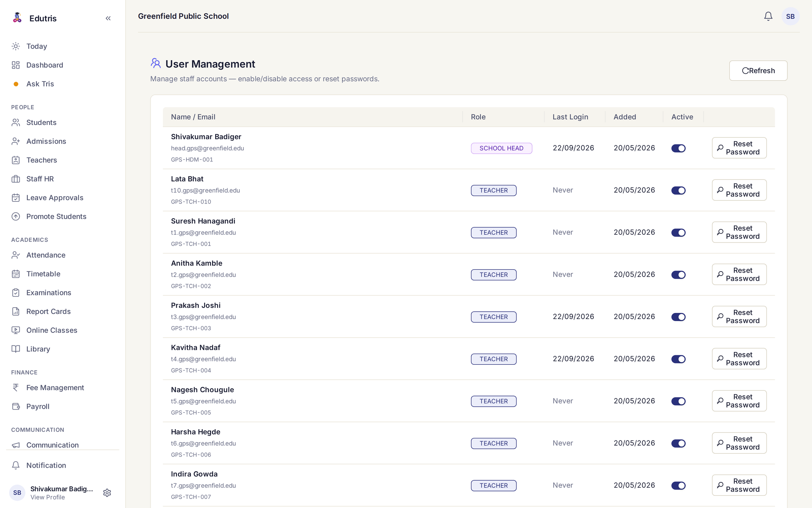The width and height of the screenshot is (812, 508).
Task: Toggle Kavitha Nadaf's active switch
Action: 678,359
